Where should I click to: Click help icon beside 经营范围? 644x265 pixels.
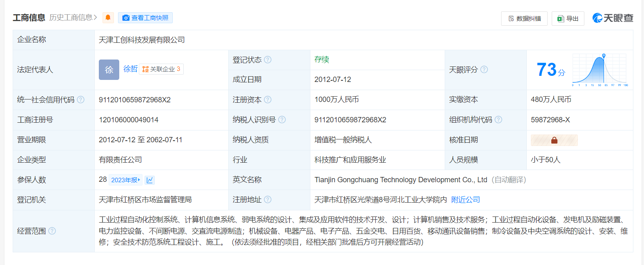click(x=52, y=231)
